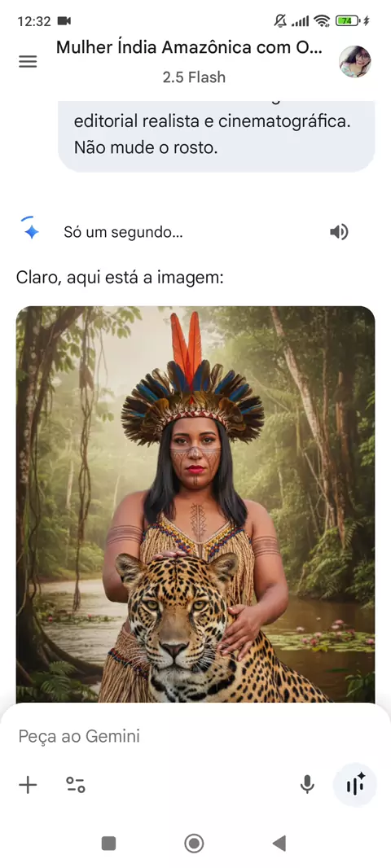This screenshot has width=391, height=868.
Task: Open the hamburger navigation menu
Action: point(28,61)
